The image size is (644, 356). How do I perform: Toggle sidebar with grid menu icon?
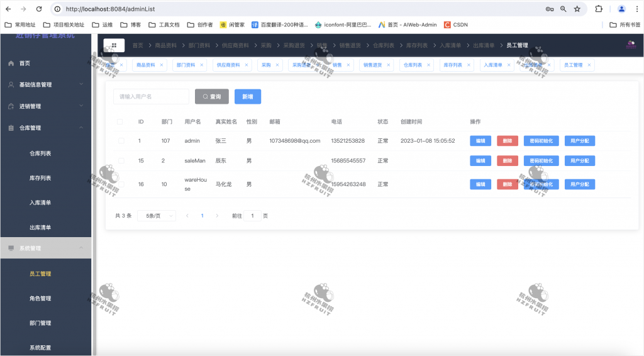[114, 45]
